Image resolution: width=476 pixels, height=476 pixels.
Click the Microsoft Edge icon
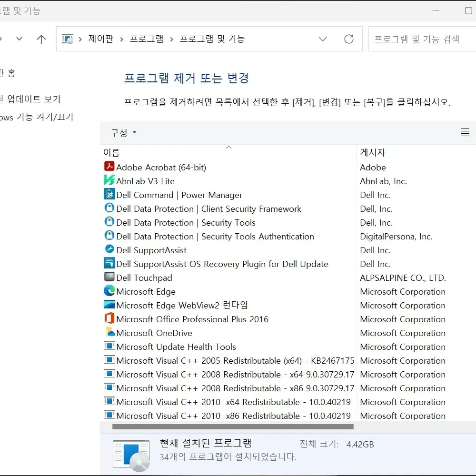coord(109,290)
